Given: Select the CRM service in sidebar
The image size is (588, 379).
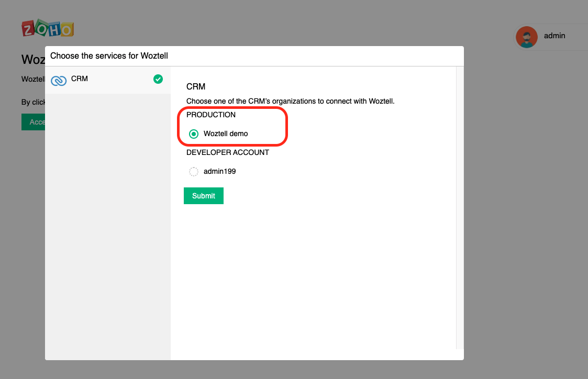Looking at the screenshot, I should click(x=108, y=80).
